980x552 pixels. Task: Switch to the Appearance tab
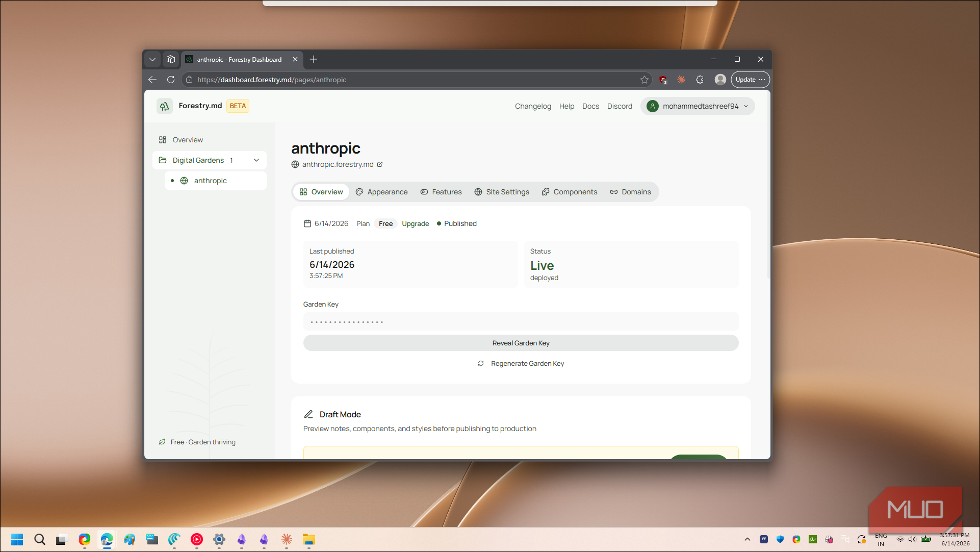382,192
